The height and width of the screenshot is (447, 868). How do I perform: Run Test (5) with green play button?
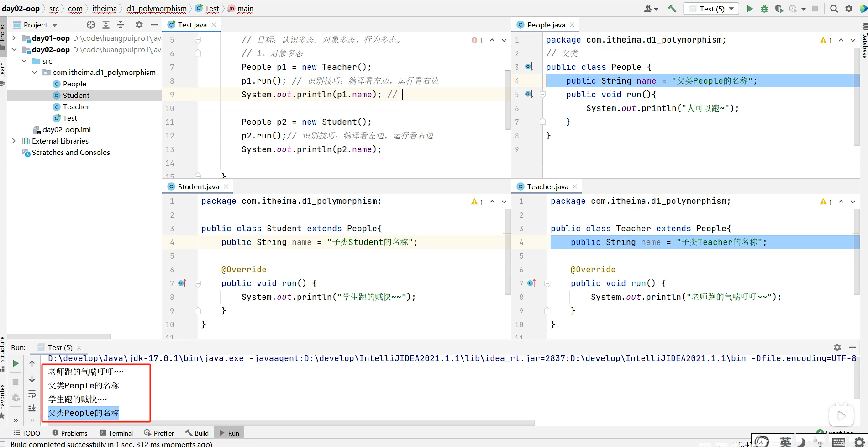pyautogui.click(x=750, y=9)
